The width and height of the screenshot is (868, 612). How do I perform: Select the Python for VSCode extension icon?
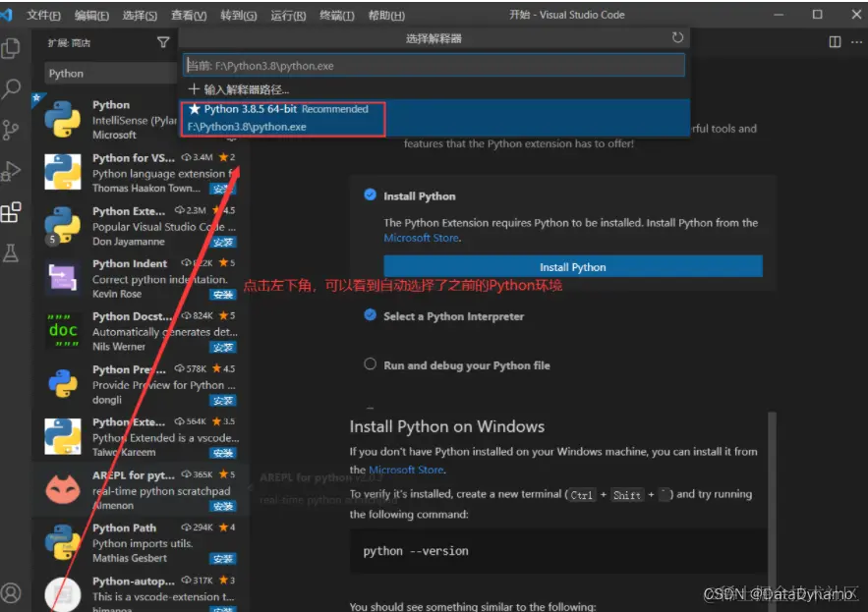62,172
